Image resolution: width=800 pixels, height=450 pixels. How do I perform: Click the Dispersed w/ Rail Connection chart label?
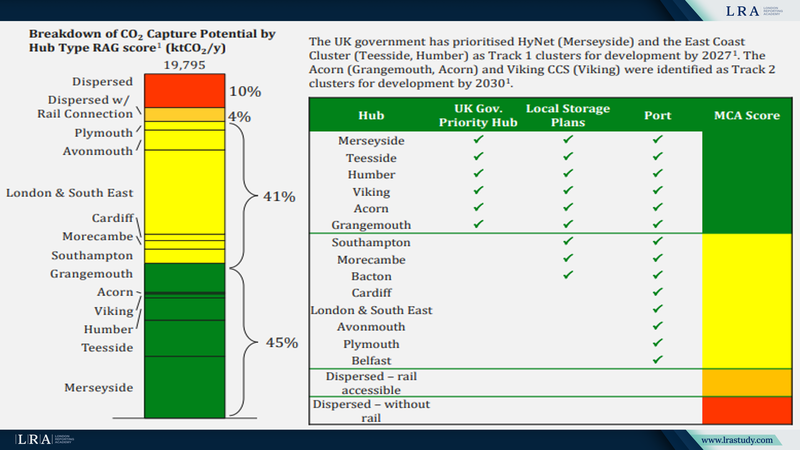85,107
